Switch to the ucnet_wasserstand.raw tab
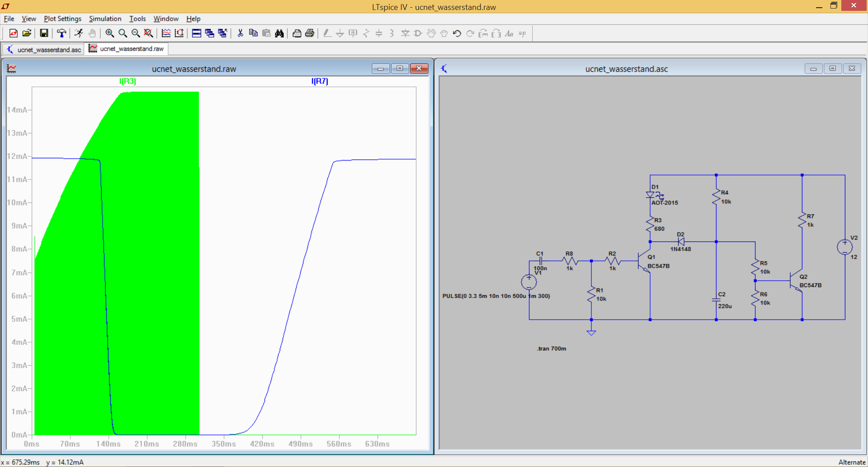 tap(127, 49)
